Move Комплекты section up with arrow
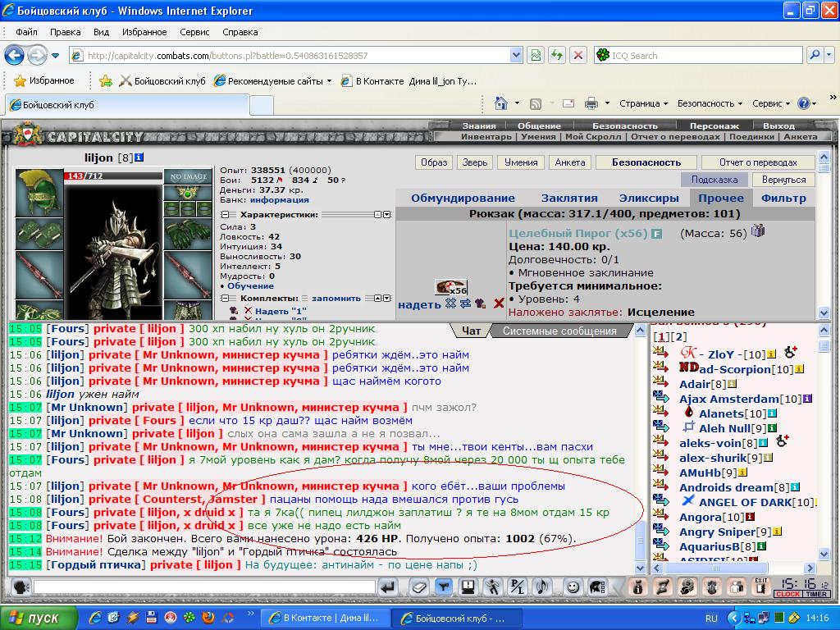 (x=377, y=298)
